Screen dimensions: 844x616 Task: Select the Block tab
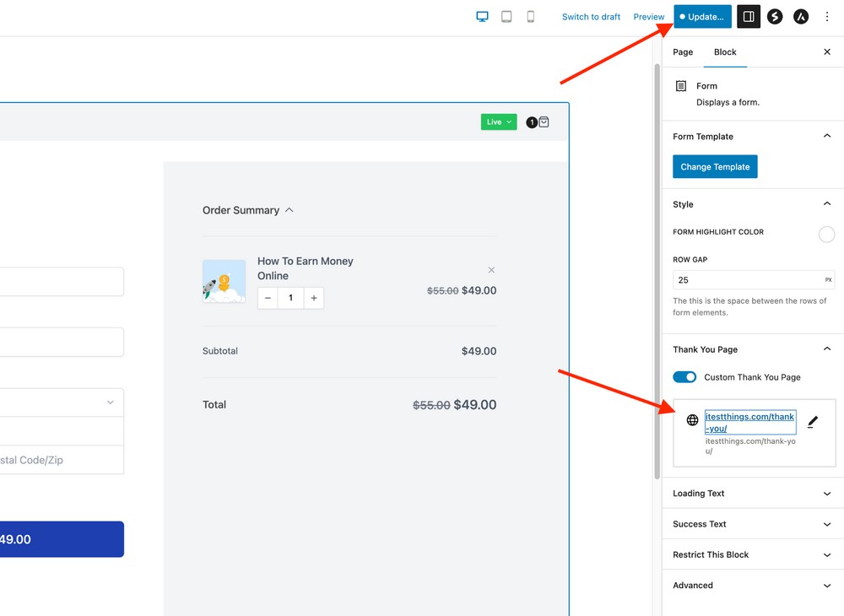[x=724, y=51]
